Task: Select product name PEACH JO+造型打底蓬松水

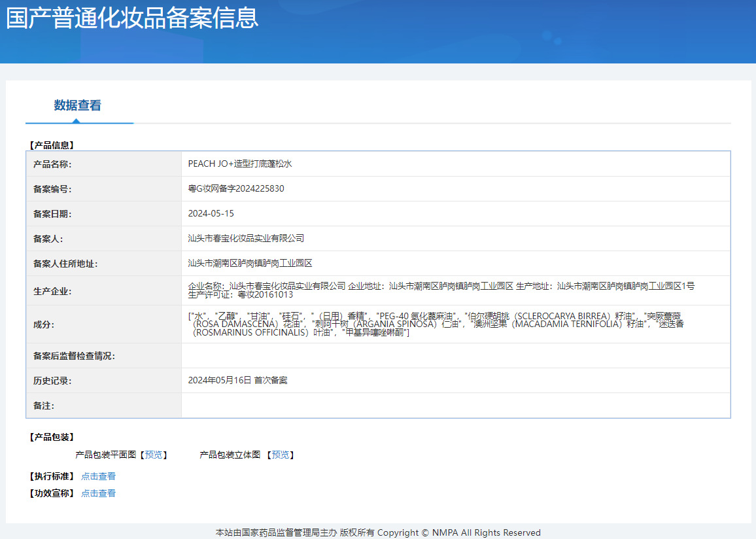Action: click(239, 164)
